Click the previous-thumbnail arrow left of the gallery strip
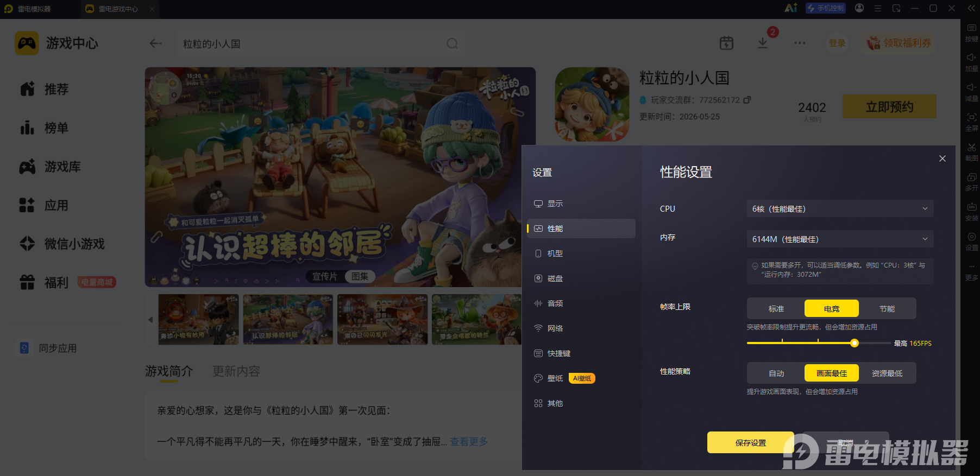The image size is (980, 476). (150, 320)
